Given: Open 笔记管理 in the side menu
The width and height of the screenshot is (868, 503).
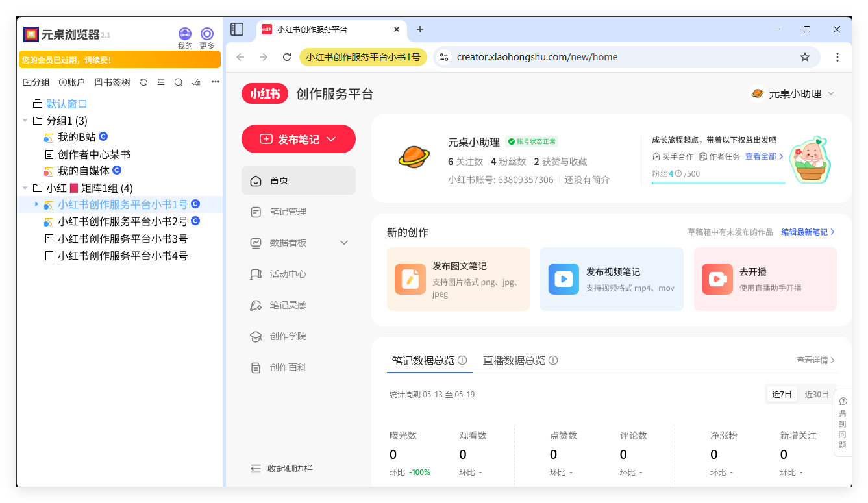Looking at the screenshot, I should [x=299, y=212].
